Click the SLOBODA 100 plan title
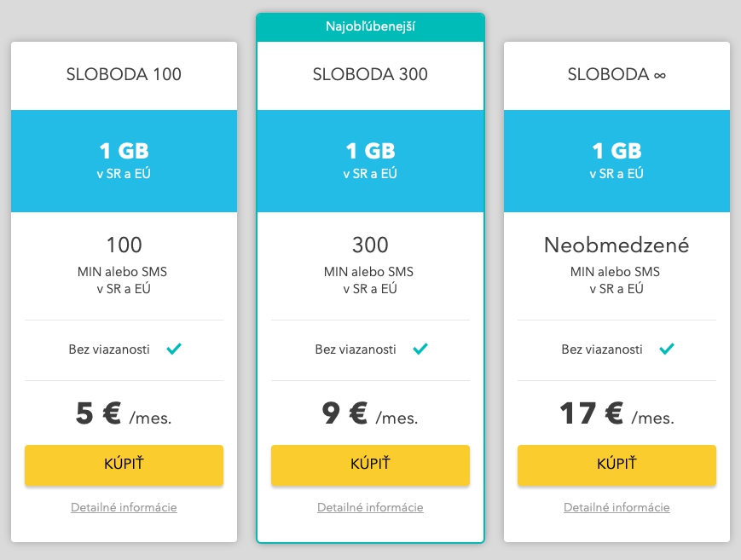The image size is (741, 560). click(124, 74)
